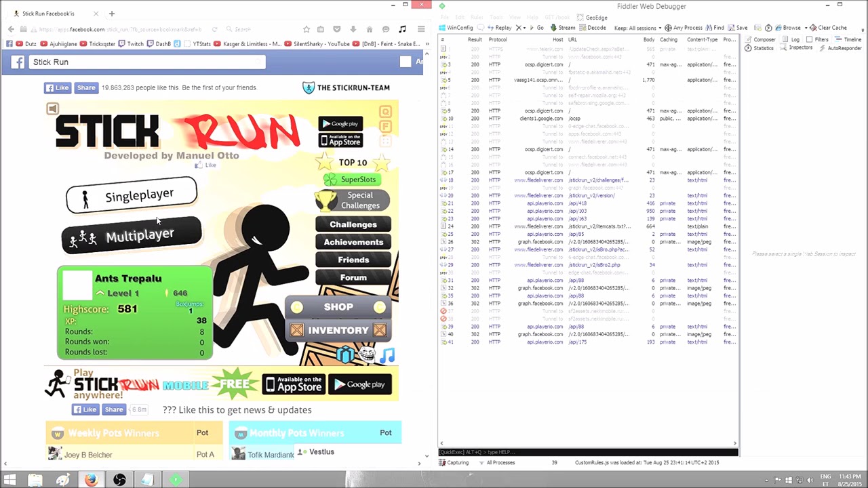The image size is (868, 488).
Task: Toggle Decode in Fiddler toolbar
Action: pos(593,28)
